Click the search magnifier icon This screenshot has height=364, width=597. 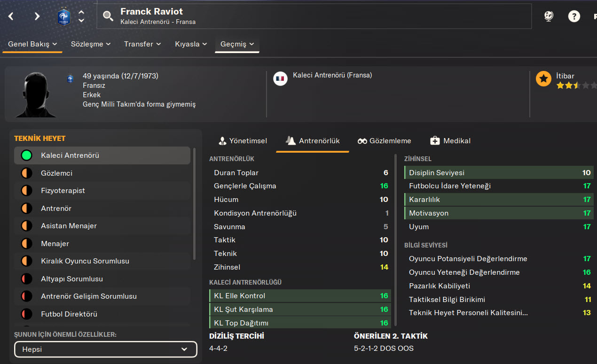[108, 16]
